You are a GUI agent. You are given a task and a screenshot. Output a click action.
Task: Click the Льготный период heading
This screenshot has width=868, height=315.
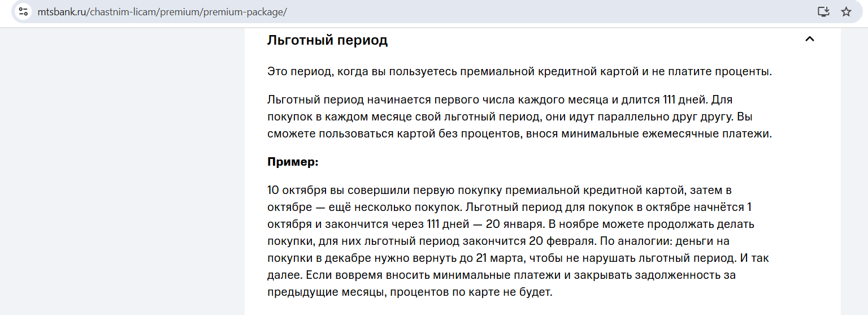pos(327,40)
